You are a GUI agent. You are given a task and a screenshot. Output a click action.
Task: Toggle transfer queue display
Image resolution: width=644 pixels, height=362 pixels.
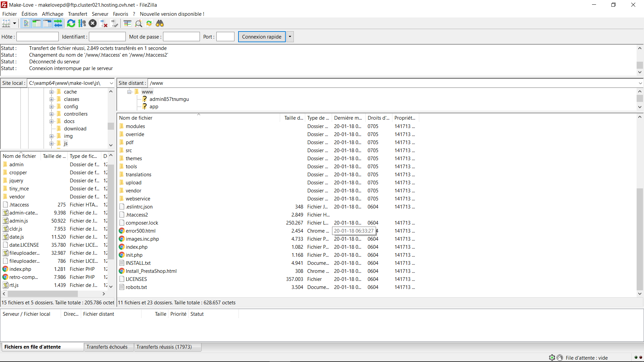coord(58,23)
